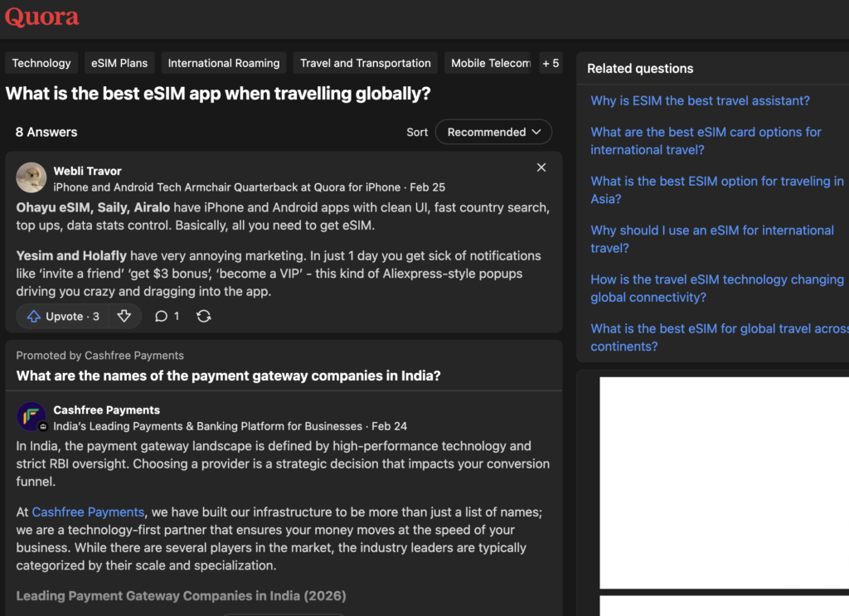This screenshot has width=849, height=616.
Task: Click the 'Yesim and Holafly' bold text
Action: [x=71, y=255]
